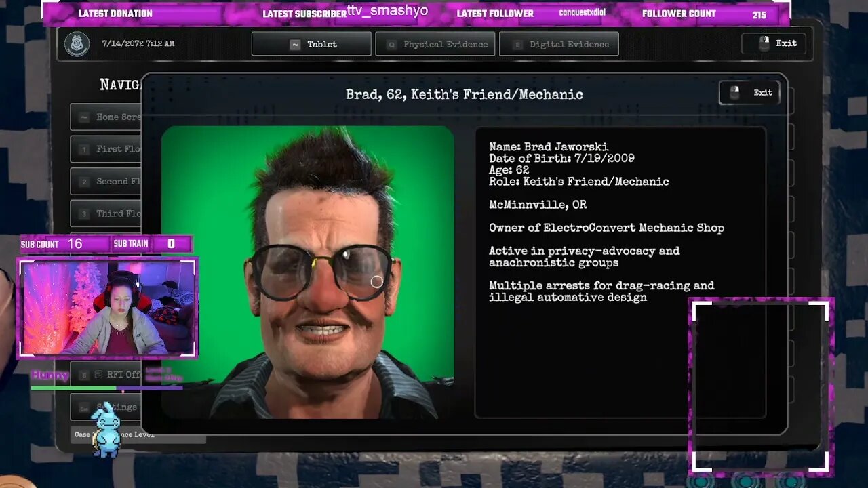Click the Case Evidence Level bar
The height and width of the screenshot is (488, 868).
[138, 435]
